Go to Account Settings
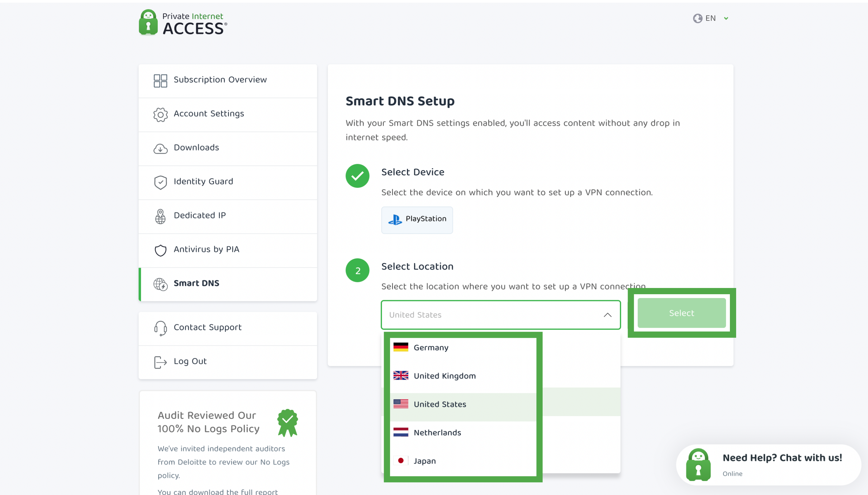Viewport: 868px width, 495px height. point(228,114)
